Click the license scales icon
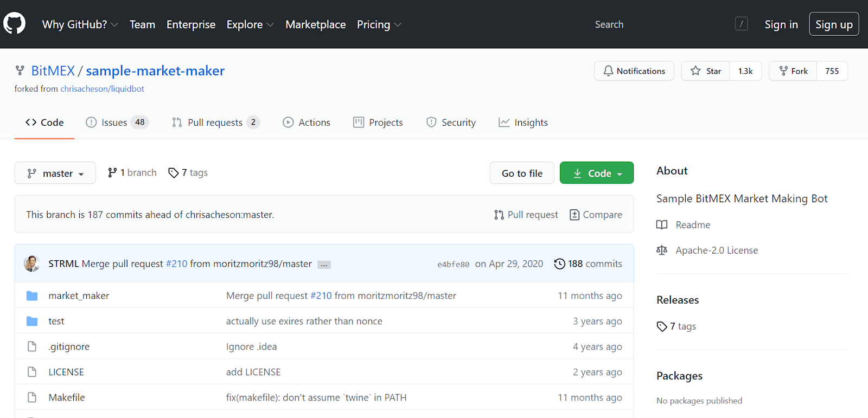The height and width of the screenshot is (418, 868). (662, 250)
